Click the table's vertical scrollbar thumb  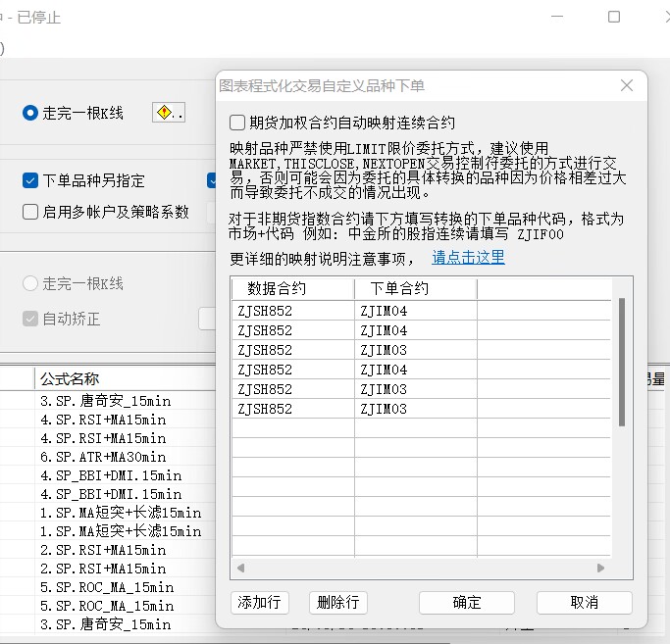tap(622, 362)
